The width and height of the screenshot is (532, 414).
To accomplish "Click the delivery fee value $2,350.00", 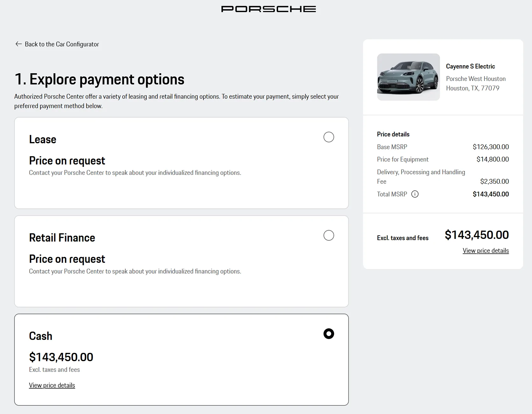I will 494,182.
